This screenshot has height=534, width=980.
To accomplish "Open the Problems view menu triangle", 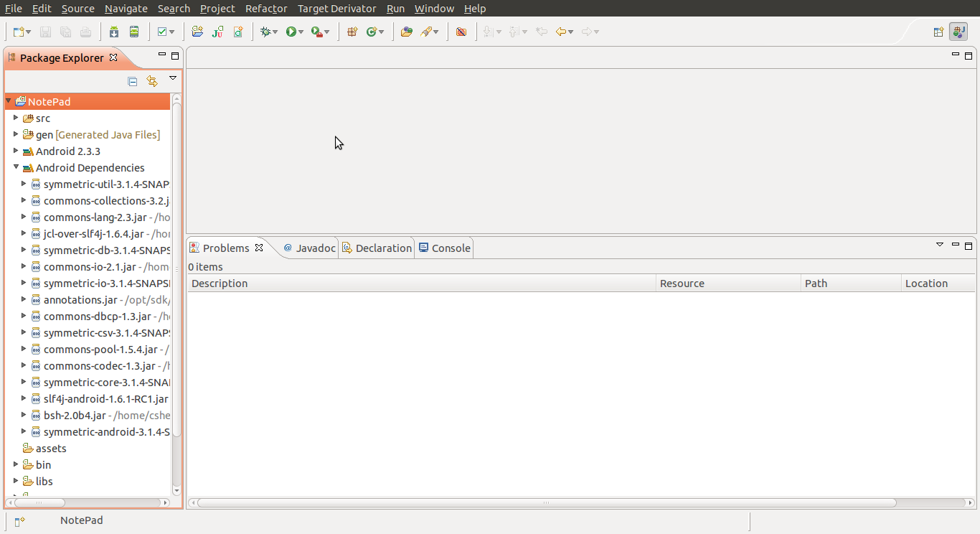I will point(940,245).
